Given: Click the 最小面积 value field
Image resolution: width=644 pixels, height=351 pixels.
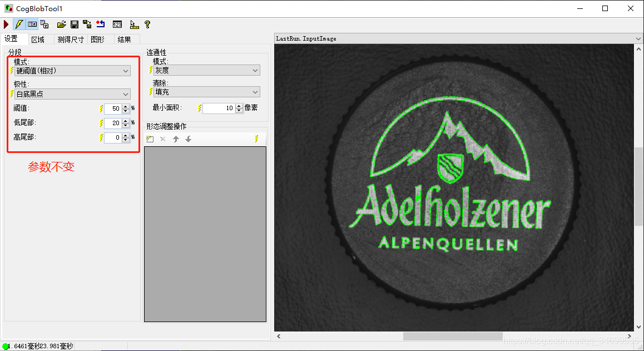Looking at the screenshot, I should 219,108.
